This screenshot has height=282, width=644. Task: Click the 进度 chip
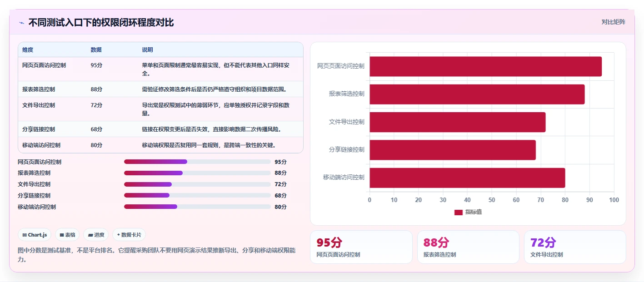96,235
